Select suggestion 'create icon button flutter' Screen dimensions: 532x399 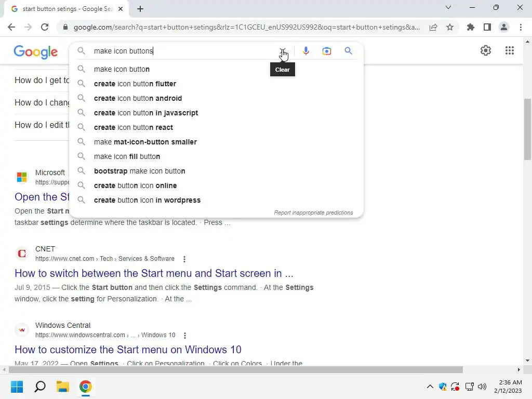pyautogui.click(x=216, y=84)
